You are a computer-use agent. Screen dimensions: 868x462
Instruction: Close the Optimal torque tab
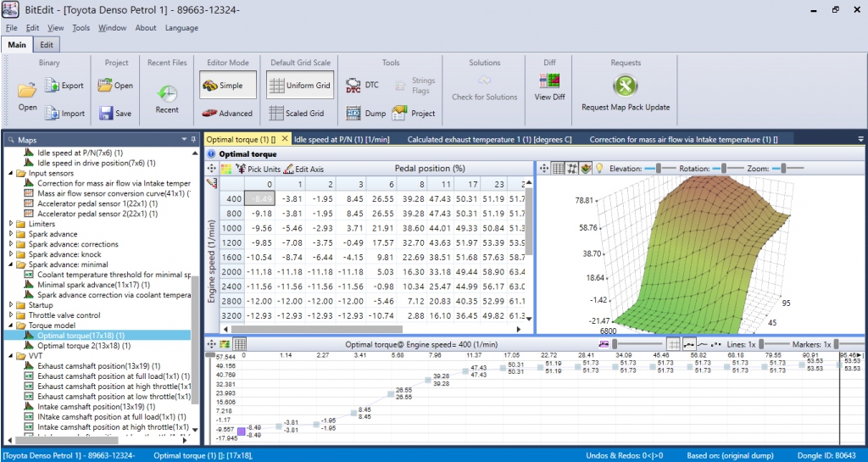click(285, 139)
